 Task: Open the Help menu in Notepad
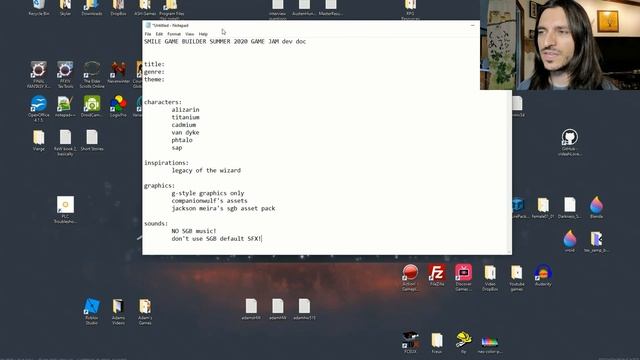[203, 34]
